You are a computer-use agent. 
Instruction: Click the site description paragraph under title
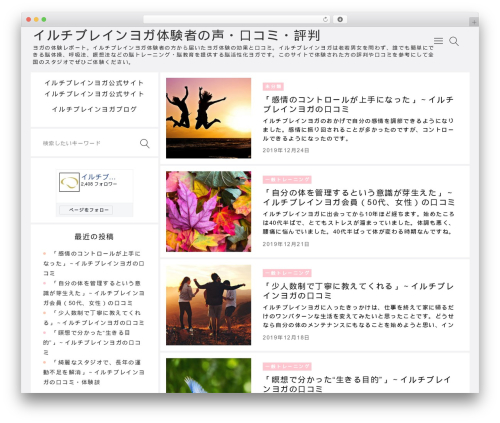pyautogui.click(x=233, y=55)
